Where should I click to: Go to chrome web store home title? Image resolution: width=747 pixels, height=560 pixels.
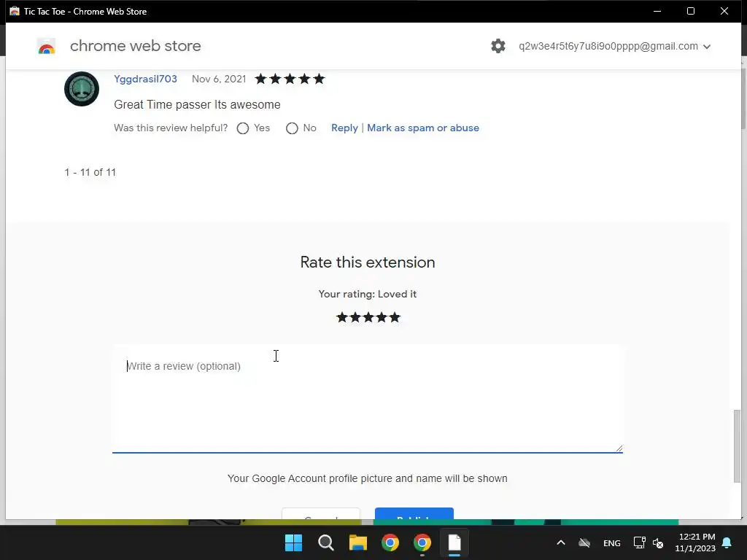(135, 46)
